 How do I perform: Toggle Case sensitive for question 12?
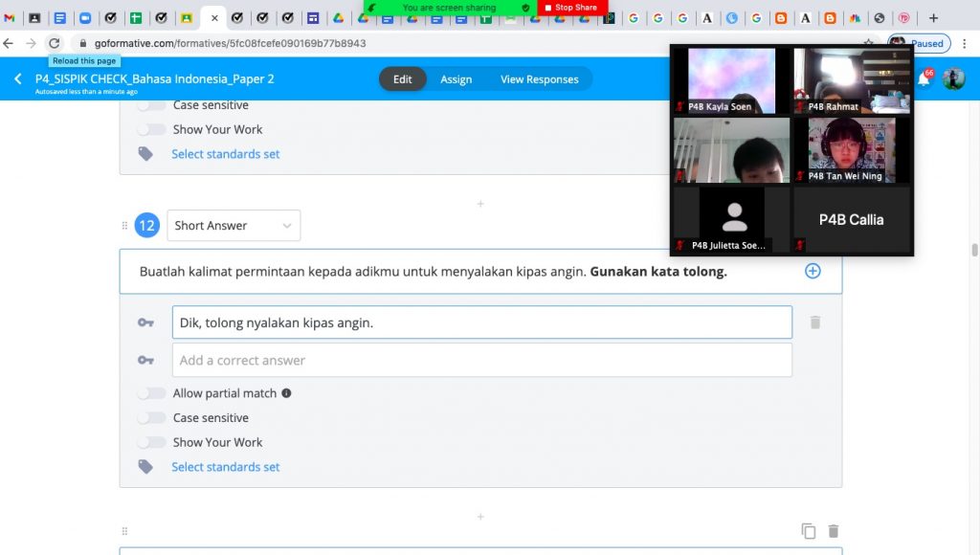tap(150, 418)
